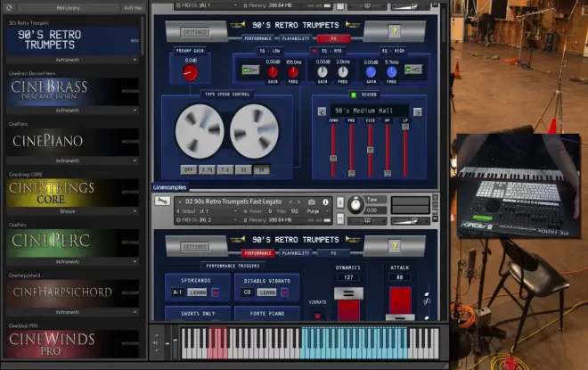Solo the Fast Legato instrument with S button
Image resolution: width=588 pixels, height=370 pixels.
(340, 202)
